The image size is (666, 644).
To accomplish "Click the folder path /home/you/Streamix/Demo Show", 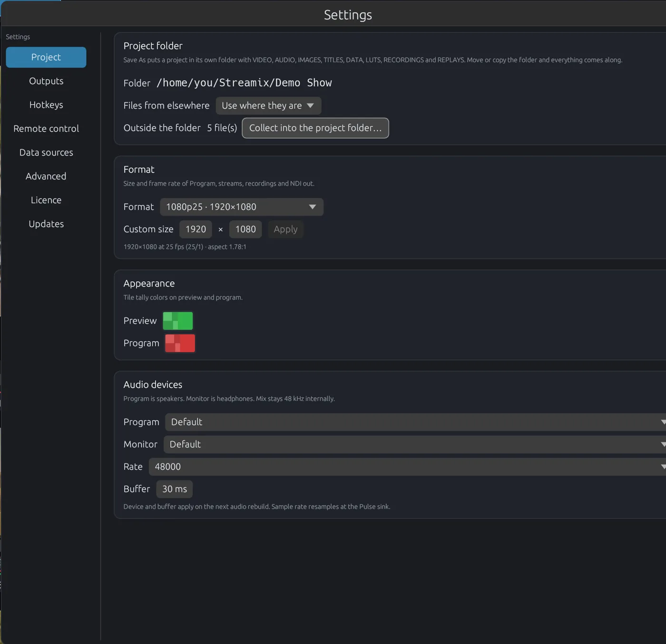I will (244, 83).
